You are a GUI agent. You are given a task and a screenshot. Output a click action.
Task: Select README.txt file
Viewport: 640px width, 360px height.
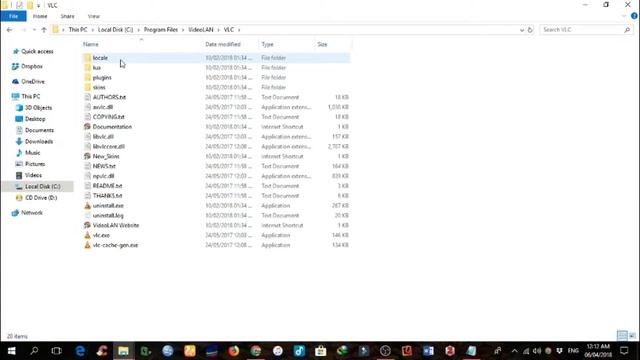click(107, 186)
